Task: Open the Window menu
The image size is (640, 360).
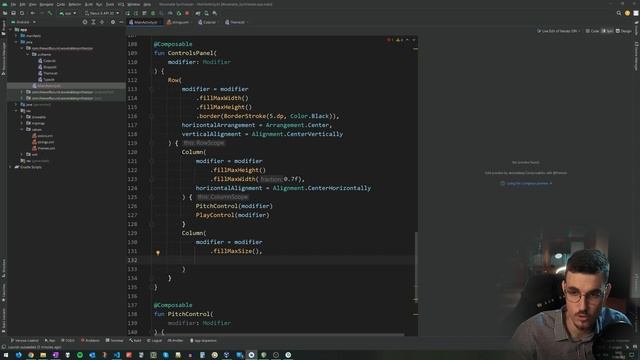Action: (133, 4)
